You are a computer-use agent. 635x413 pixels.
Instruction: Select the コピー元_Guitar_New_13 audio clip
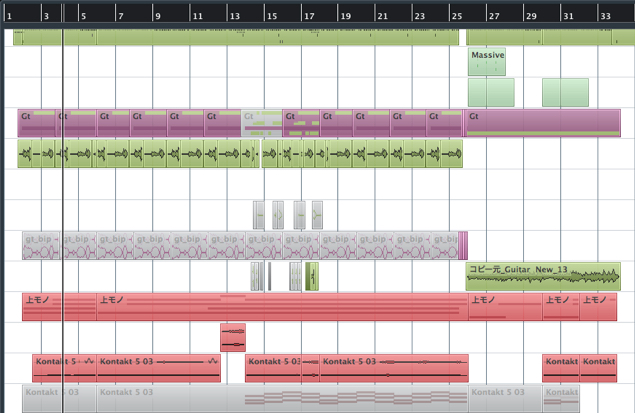click(x=543, y=277)
